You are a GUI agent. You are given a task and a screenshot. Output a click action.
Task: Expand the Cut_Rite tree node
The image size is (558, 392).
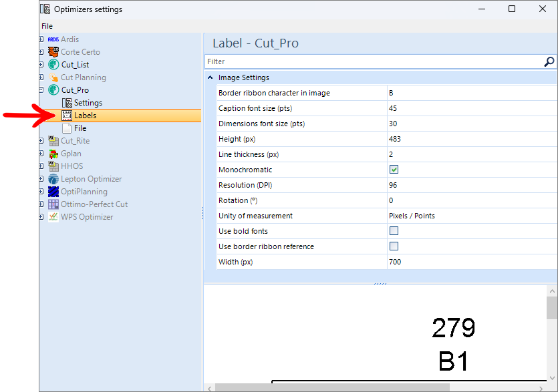(41, 141)
